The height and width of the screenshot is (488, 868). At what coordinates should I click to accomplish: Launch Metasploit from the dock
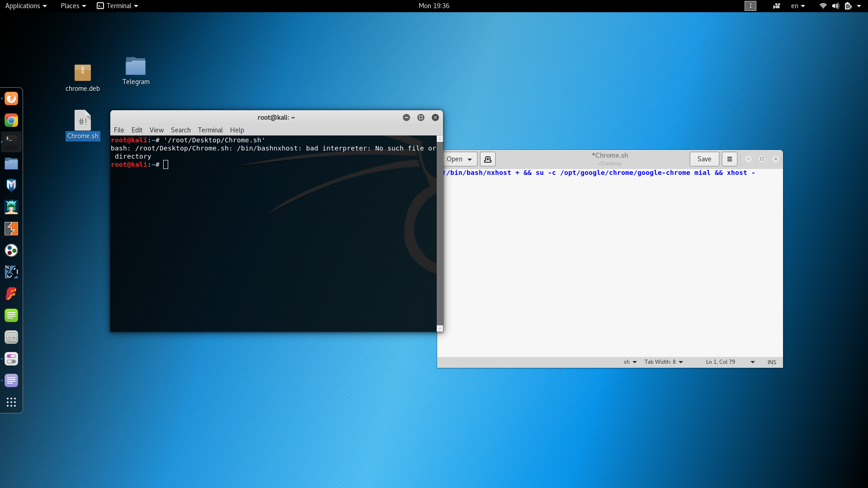tap(11, 185)
